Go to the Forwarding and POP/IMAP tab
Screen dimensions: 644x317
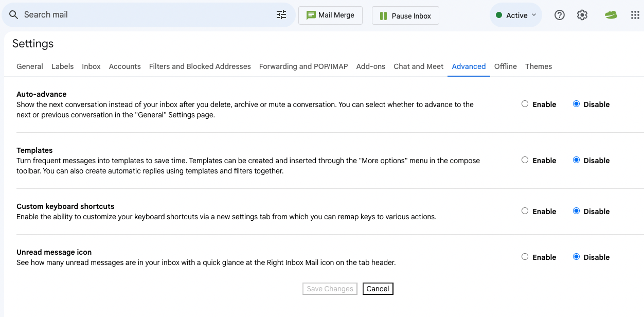[303, 66]
